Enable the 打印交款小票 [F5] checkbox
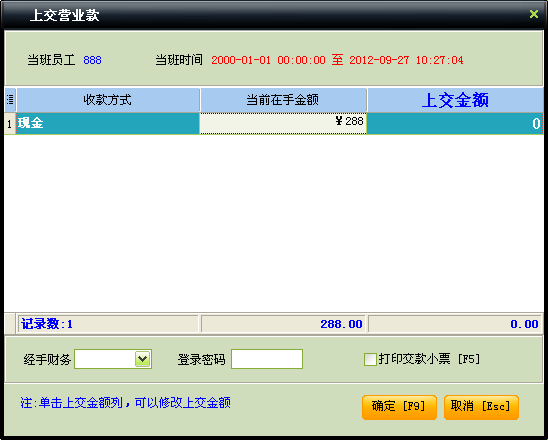The image size is (548, 440). pos(370,359)
